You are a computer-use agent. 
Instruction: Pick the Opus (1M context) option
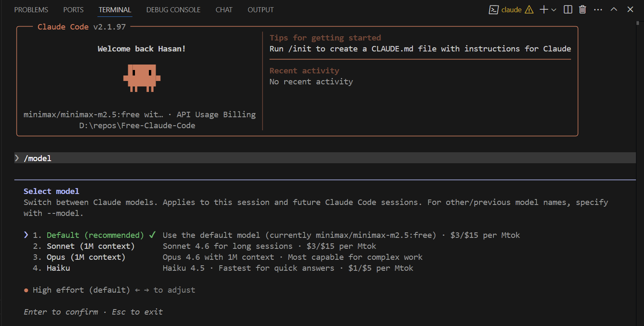coord(86,257)
